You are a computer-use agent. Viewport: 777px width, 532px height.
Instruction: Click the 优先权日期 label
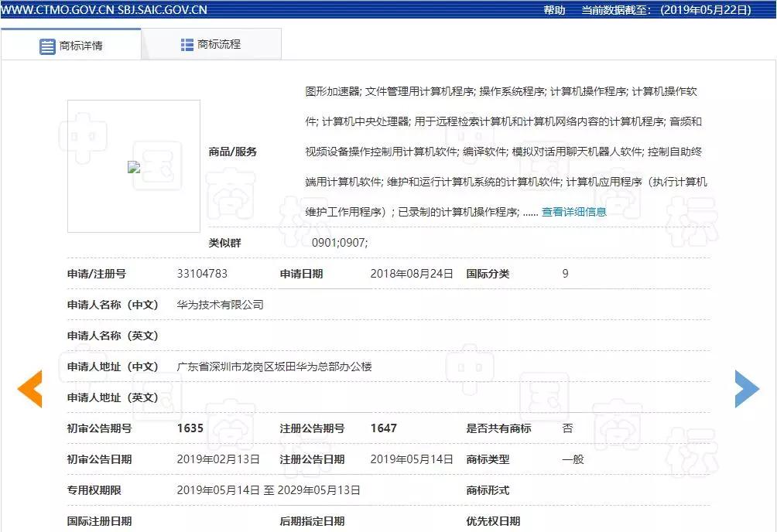pyautogui.click(x=493, y=521)
